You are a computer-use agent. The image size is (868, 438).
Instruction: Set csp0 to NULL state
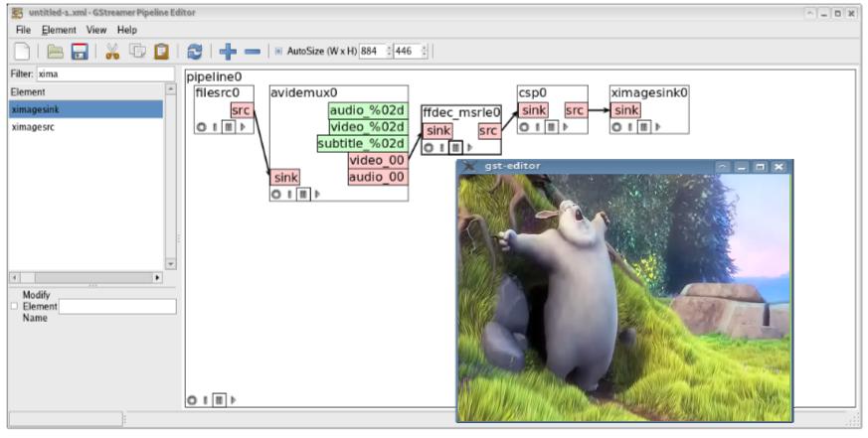[x=524, y=127]
